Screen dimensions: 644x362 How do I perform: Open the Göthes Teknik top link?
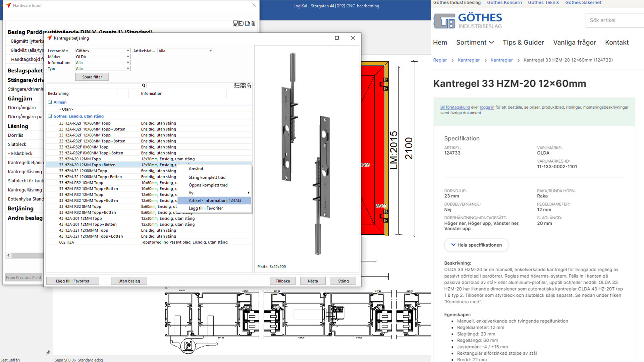click(543, 3)
